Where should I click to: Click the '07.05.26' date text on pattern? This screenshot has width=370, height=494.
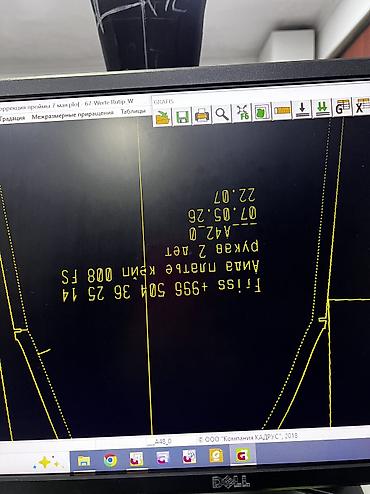coord(222,215)
